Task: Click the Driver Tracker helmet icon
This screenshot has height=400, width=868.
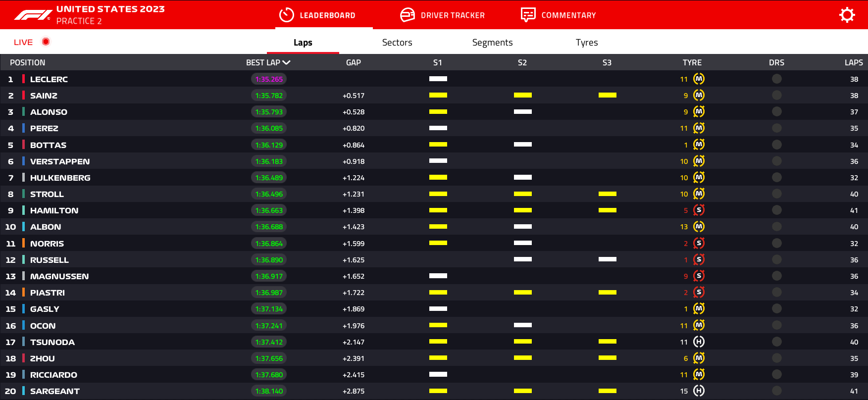Action: click(407, 15)
